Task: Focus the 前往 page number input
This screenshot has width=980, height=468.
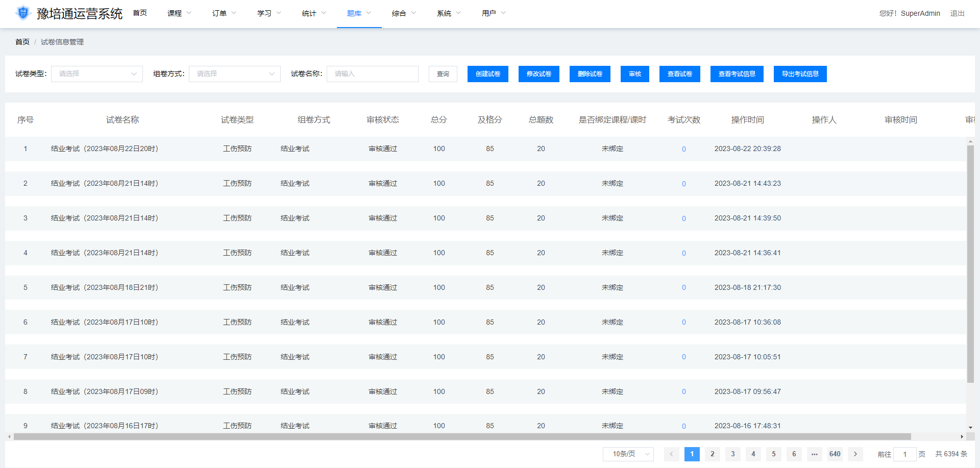Action: point(905,454)
